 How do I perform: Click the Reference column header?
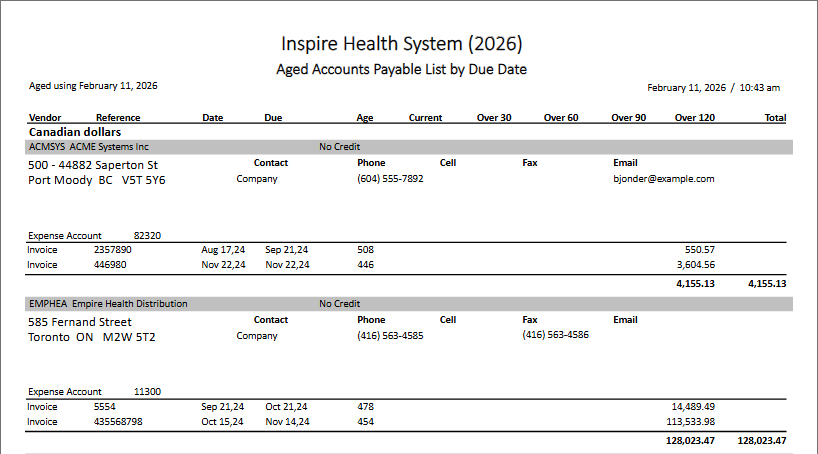tap(118, 118)
